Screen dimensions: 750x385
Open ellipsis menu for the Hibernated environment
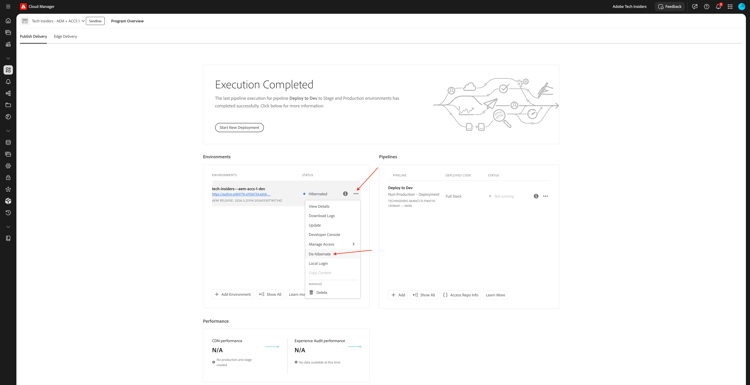[x=356, y=194]
